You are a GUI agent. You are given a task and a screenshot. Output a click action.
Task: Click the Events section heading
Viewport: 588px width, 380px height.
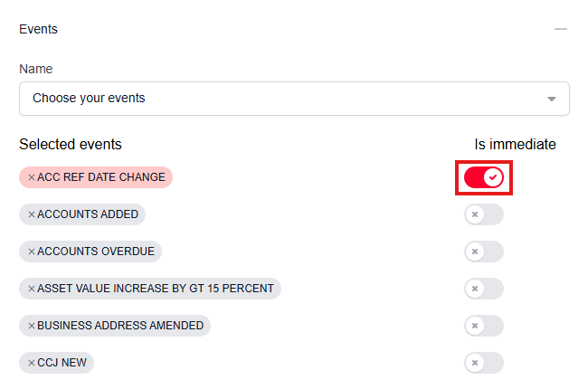coord(38,29)
